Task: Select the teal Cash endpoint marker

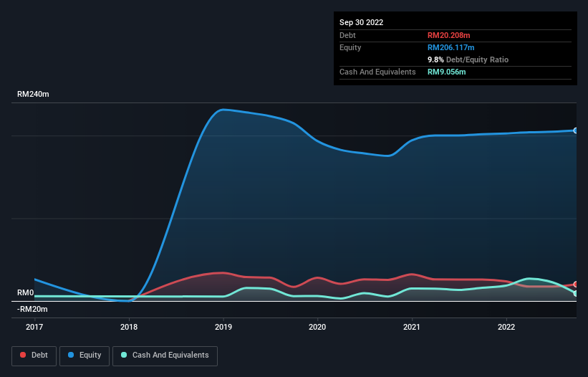Action: tap(576, 293)
